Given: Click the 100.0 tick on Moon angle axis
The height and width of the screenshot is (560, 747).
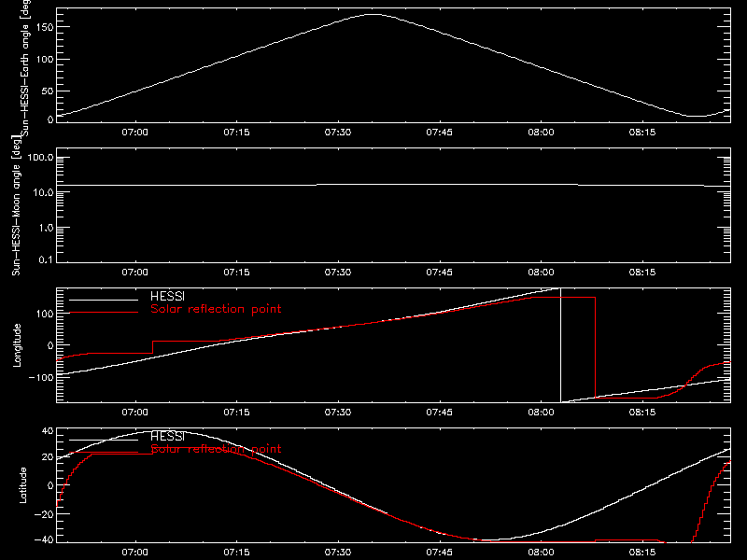Looking at the screenshot, I should [x=40, y=158].
